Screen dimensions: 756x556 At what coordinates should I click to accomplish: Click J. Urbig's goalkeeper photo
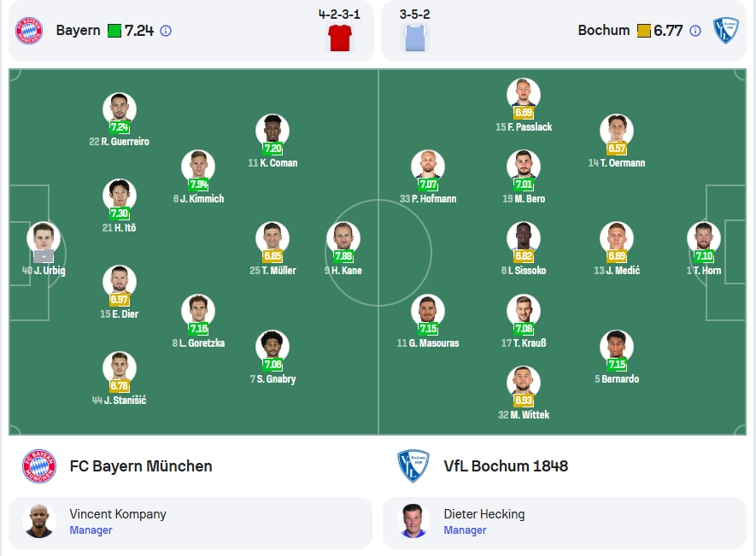[x=44, y=237]
